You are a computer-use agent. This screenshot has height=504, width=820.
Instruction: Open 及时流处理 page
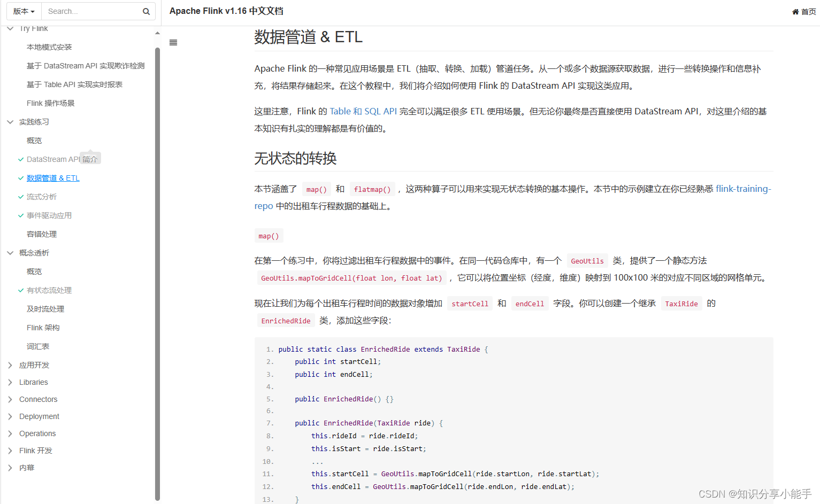point(45,309)
